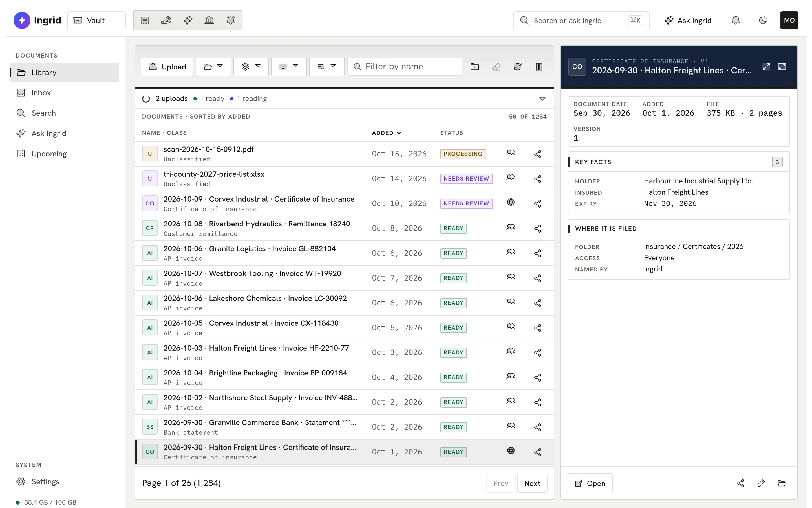
Task: Go to Inbox in sidebar
Action: [64, 93]
